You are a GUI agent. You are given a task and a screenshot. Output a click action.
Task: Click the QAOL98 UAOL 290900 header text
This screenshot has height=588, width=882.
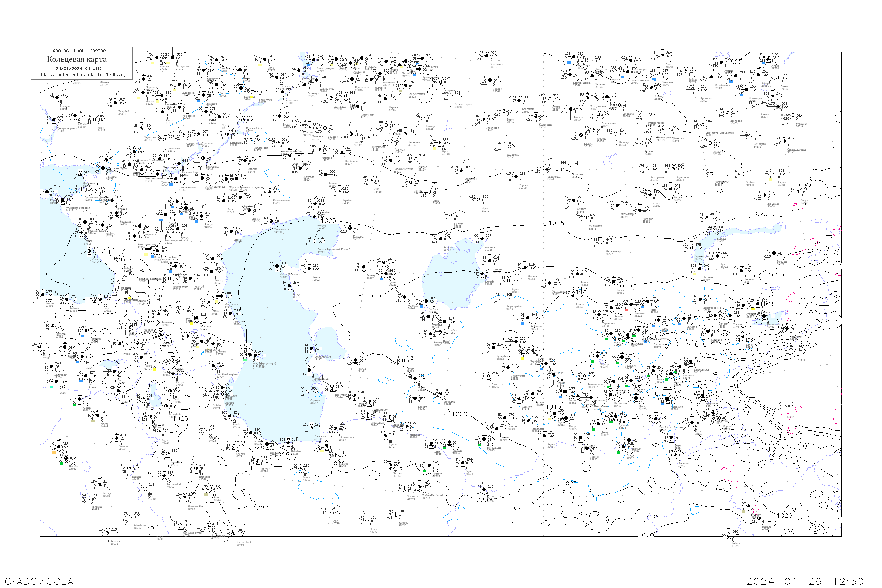coord(79,51)
